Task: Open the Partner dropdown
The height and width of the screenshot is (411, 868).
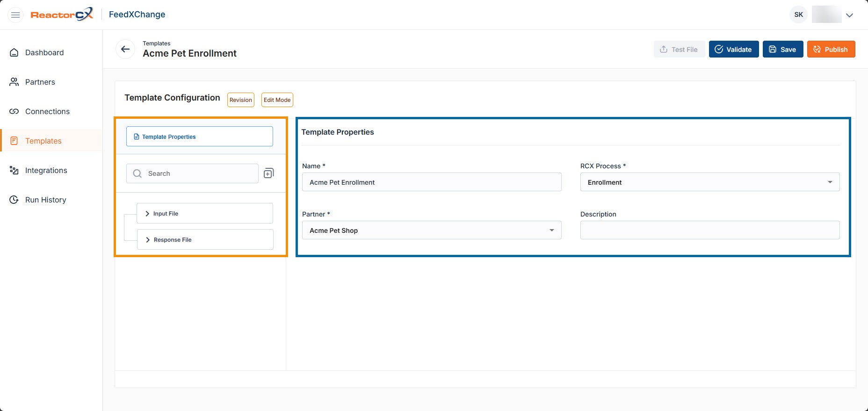Action: click(431, 231)
